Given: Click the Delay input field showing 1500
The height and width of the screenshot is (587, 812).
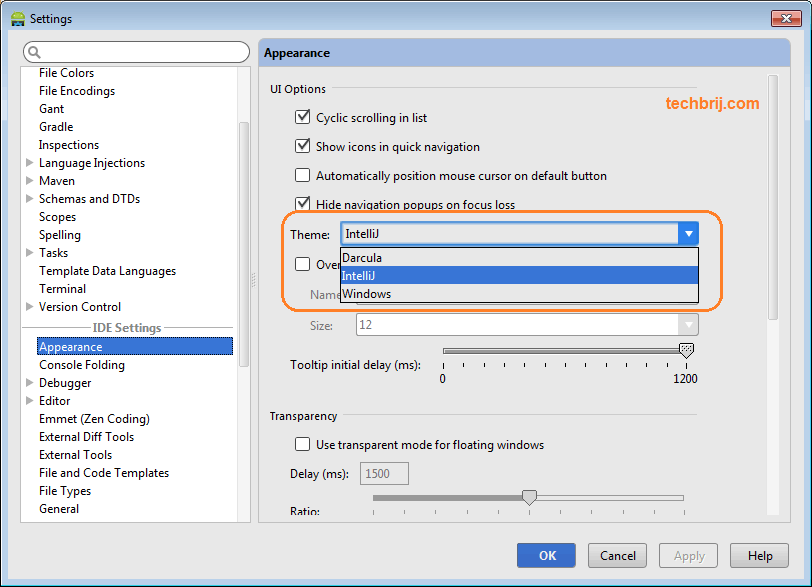Looking at the screenshot, I should click(383, 472).
